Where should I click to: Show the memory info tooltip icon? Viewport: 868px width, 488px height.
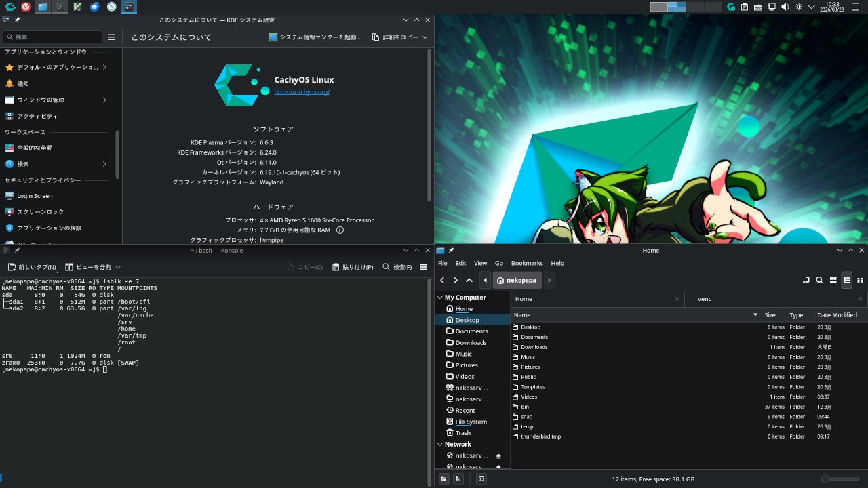(340, 230)
